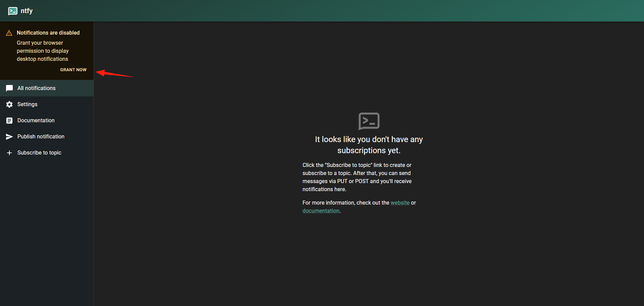
Task: Click the ntfy logo icon in header
Action: pyautogui.click(x=13, y=11)
